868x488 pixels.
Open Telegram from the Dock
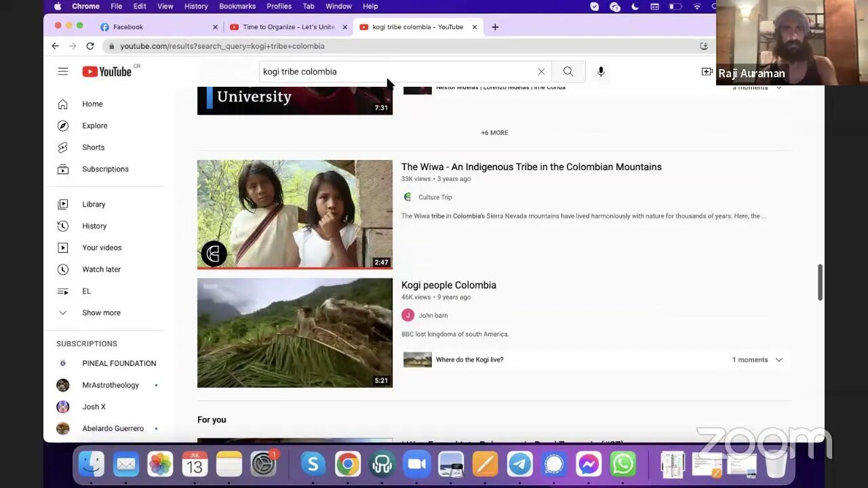[x=520, y=464]
